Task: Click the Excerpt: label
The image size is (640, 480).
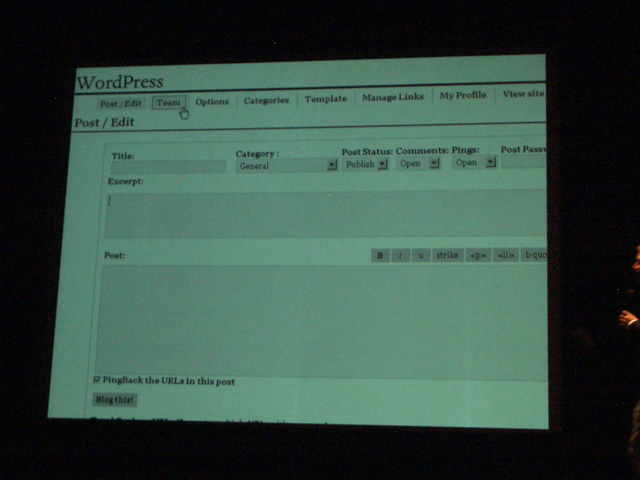Action: point(125,181)
